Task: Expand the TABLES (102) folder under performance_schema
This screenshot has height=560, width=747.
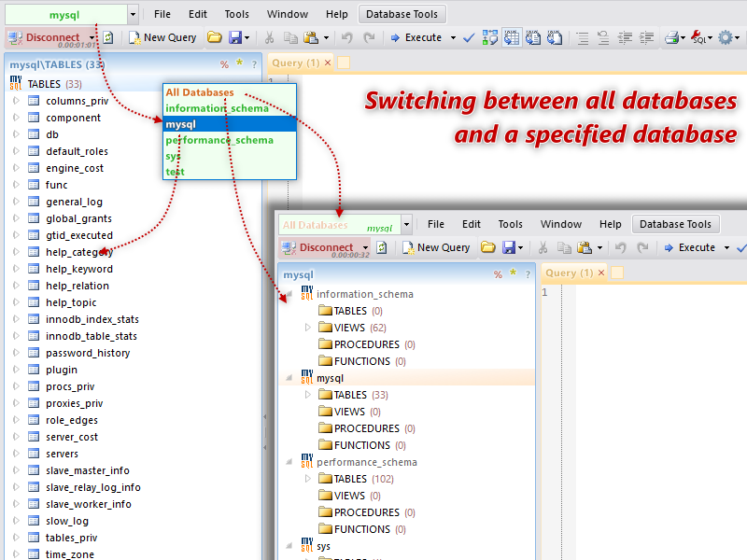Action: point(308,479)
